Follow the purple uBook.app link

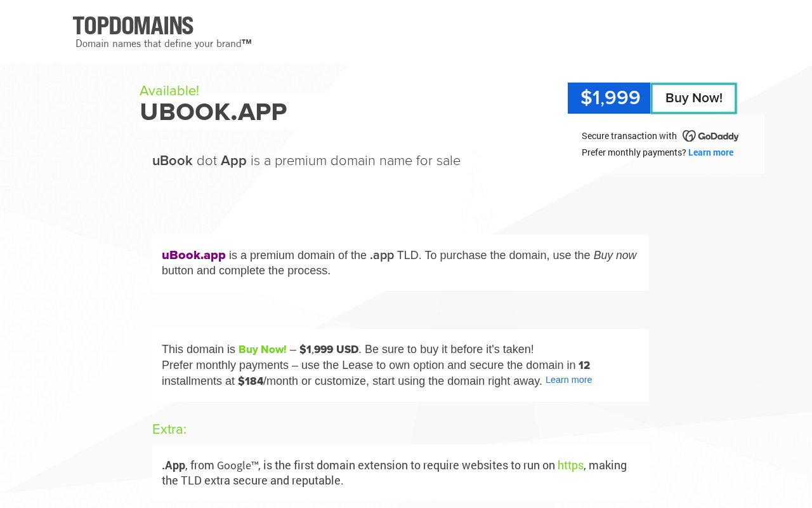tap(193, 255)
